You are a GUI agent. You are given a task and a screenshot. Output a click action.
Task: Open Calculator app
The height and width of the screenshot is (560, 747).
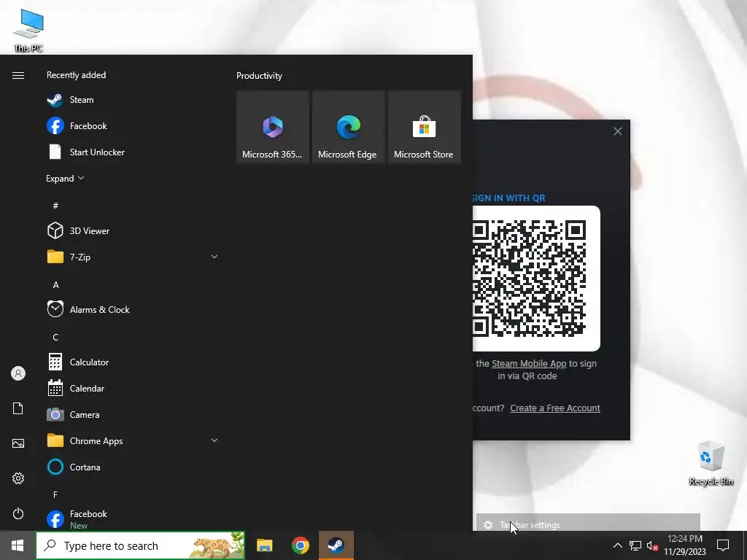[x=133, y=362]
